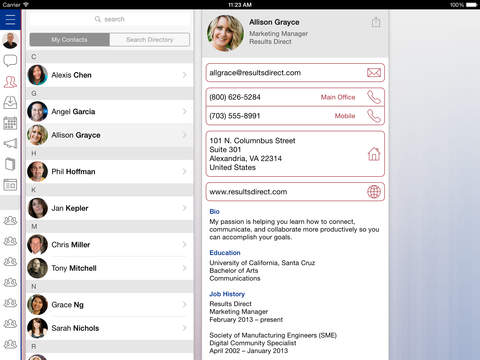The image size is (480, 360).
Task: Click the search contacts field
Action: pyautogui.click(x=110, y=19)
